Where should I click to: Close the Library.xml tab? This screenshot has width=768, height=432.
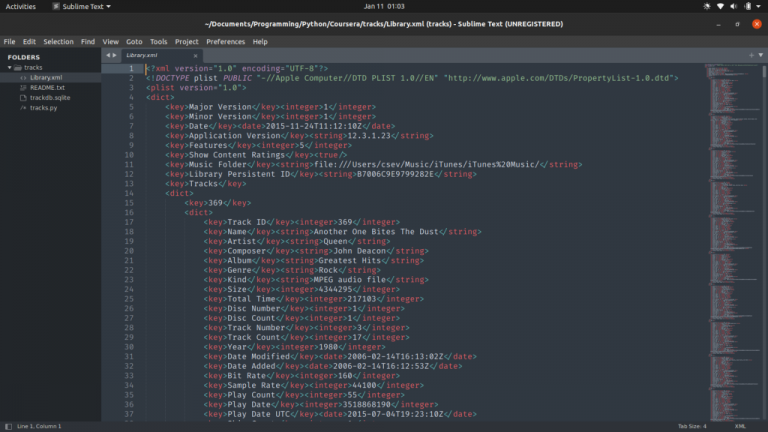(195, 56)
